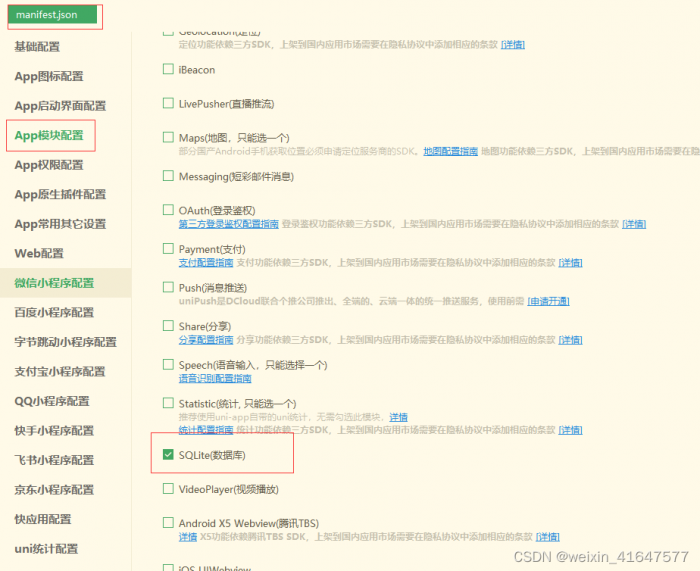
Task: Check the Payment(支付) module
Action: pos(168,248)
